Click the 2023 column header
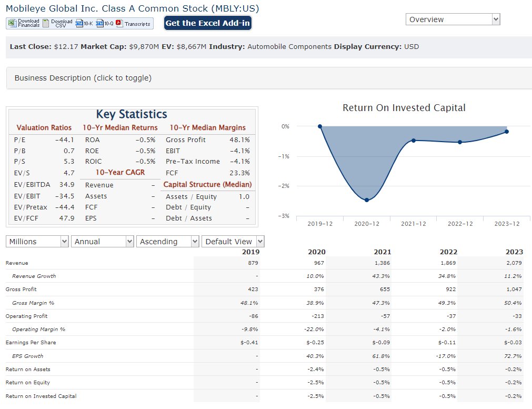This screenshot has width=532, height=409. click(x=514, y=252)
